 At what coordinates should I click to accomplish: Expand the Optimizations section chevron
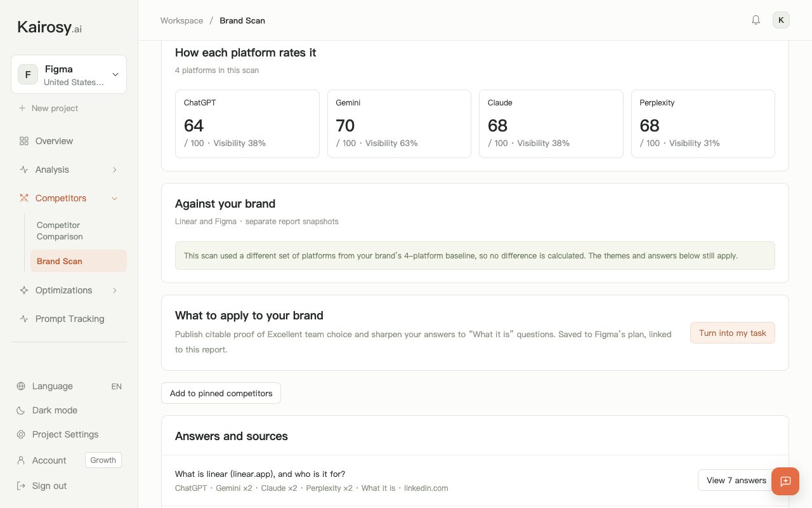(x=115, y=290)
